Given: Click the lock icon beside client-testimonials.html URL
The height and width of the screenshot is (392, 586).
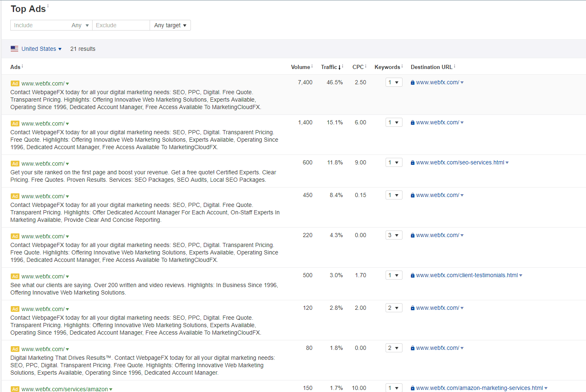Looking at the screenshot, I should 412,275.
